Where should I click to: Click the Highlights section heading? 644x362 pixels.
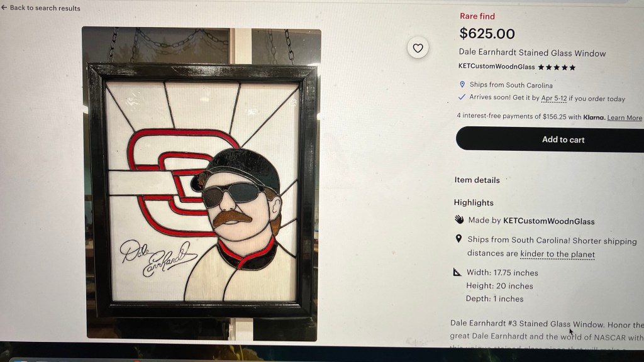pyautogui.click(x=474, y=203)
